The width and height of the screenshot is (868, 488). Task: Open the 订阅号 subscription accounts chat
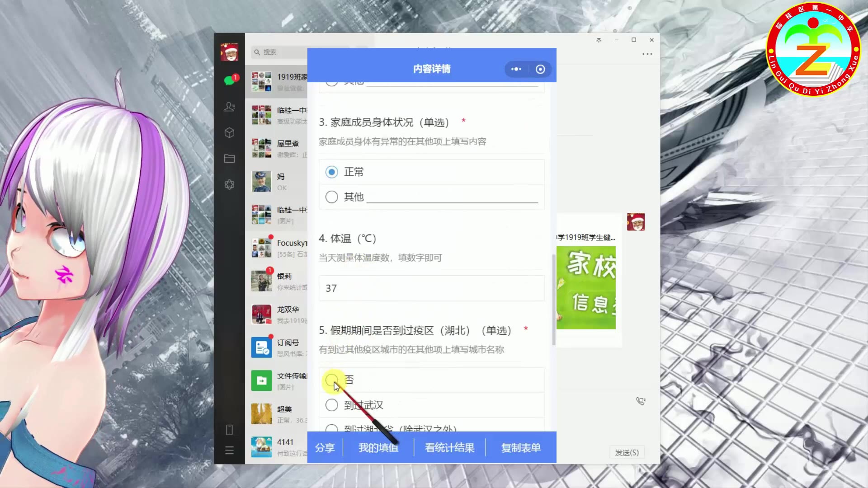(x=276, y=347)
